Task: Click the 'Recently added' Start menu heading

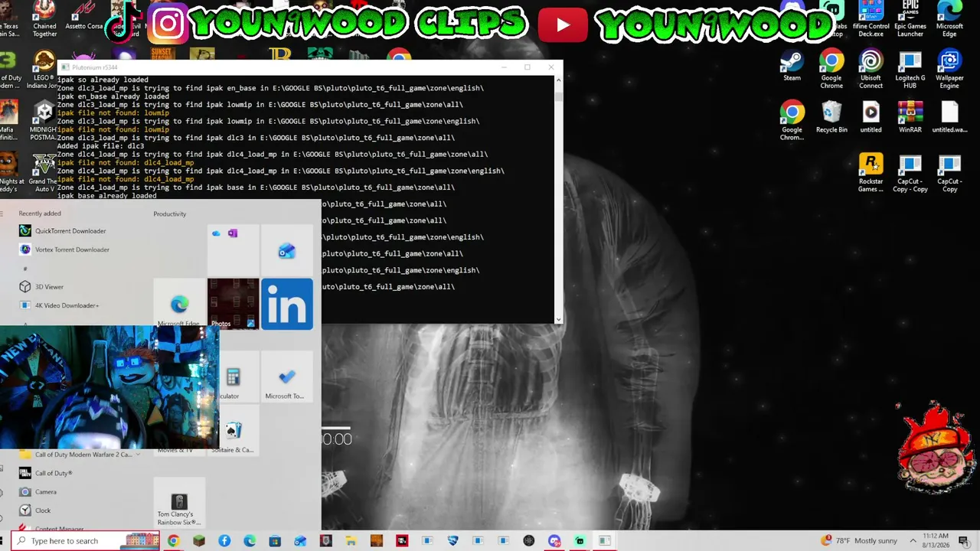Action: click(x=40, y=214)
